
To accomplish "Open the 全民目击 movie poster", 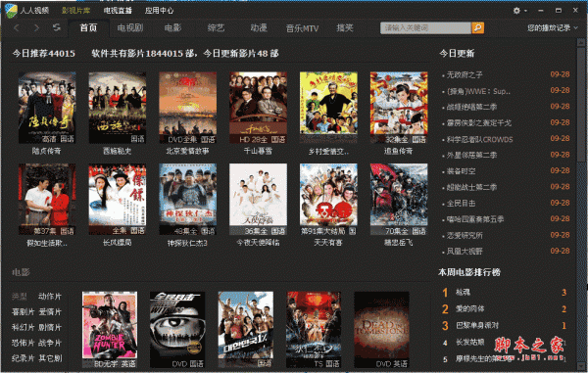I will pos(177,330).
